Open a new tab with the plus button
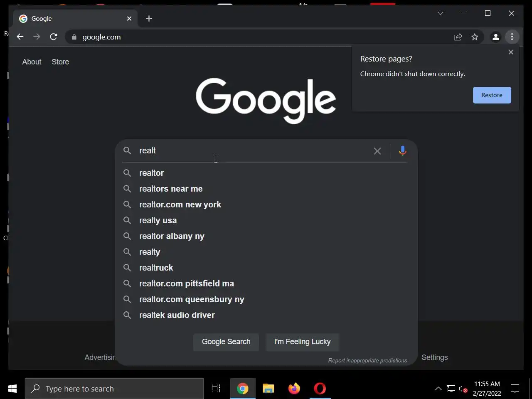 coord(149,19)
